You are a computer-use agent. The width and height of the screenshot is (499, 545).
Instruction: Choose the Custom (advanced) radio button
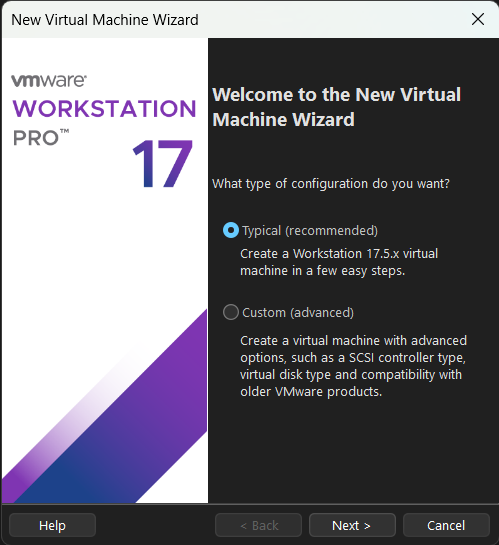coord(231,312)
